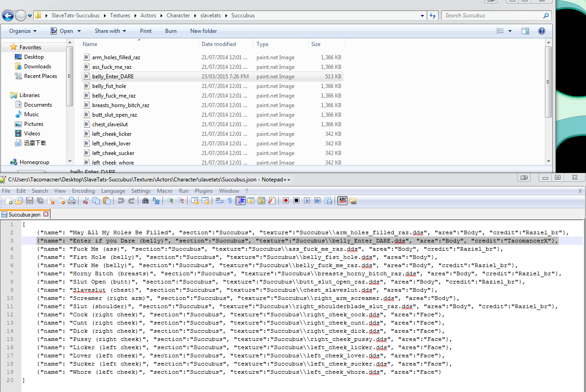
Task: Click New folder in Explorer toolbar
Action: [x=204, y=31]
